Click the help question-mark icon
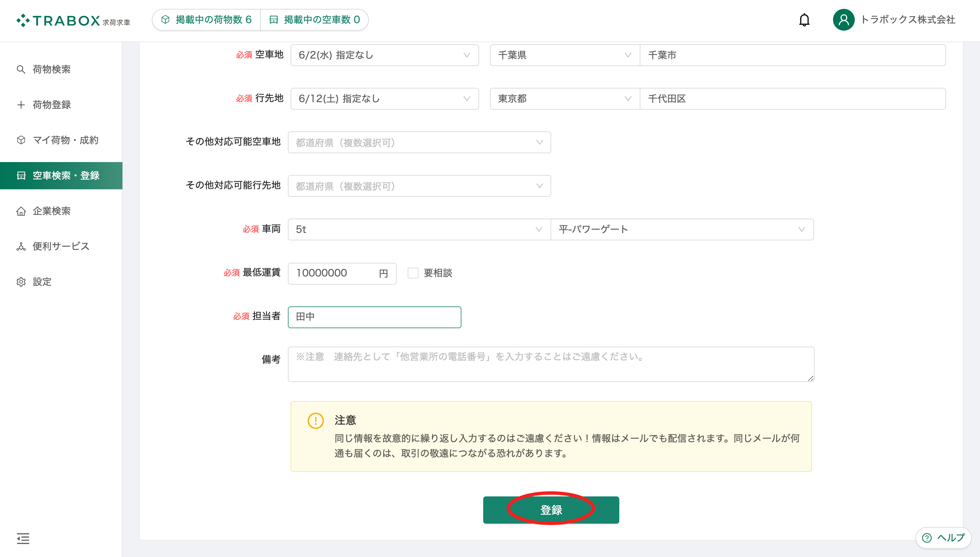The image size is (980, 557). [x=927, y=538]
